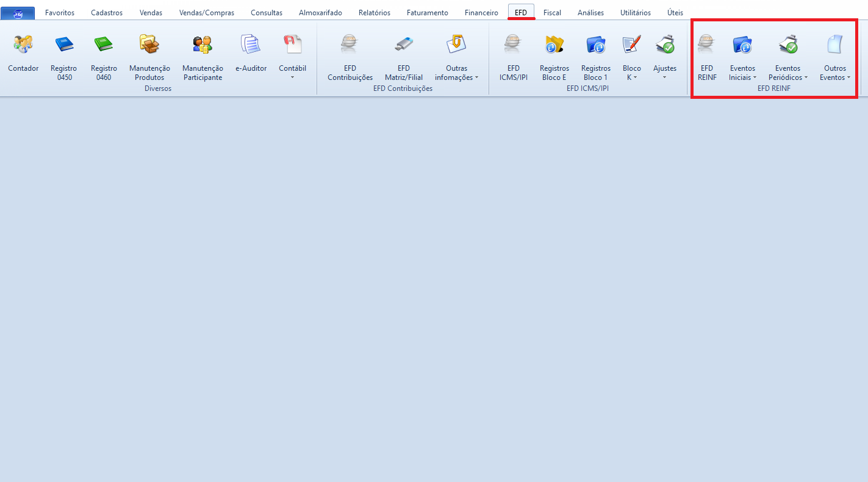Open the Contador icon

point(23,45)
